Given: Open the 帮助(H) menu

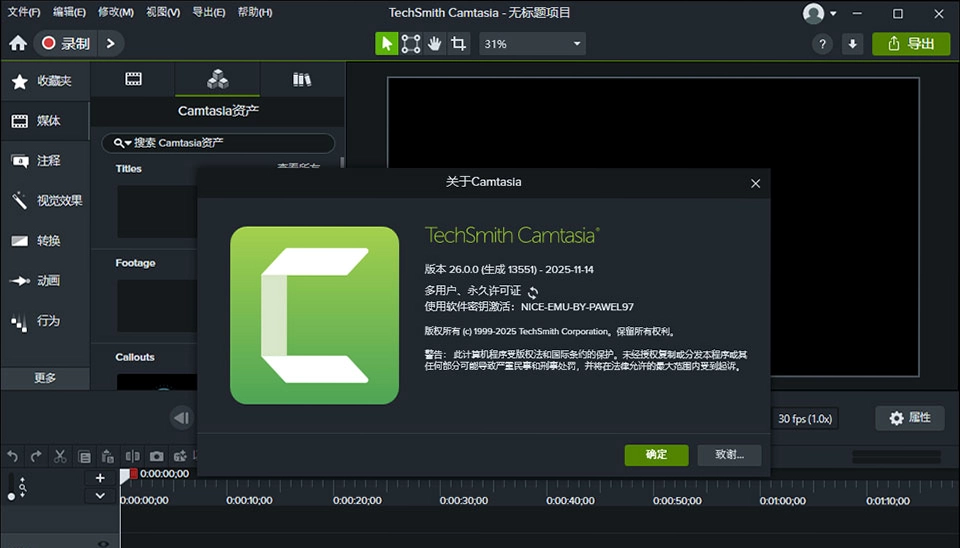Looking at the screenshot, I should (255, 12).
